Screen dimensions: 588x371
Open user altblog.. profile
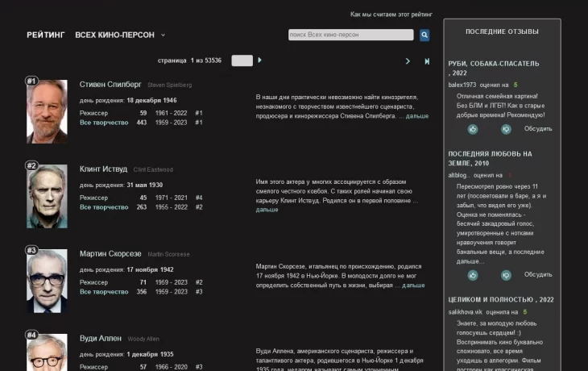pyautogui.click(x=459, y=175)
